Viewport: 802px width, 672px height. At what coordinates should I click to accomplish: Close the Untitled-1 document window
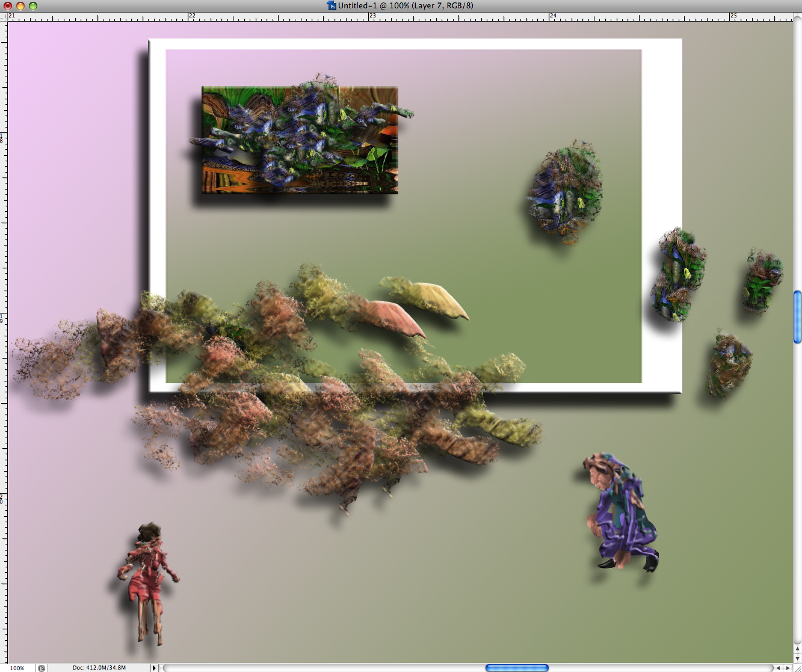coord(8,5)
